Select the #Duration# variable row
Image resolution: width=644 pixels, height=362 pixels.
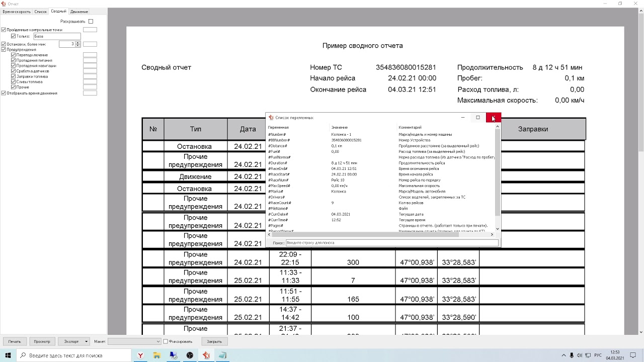pyautogui.click(x=381, y=163)
